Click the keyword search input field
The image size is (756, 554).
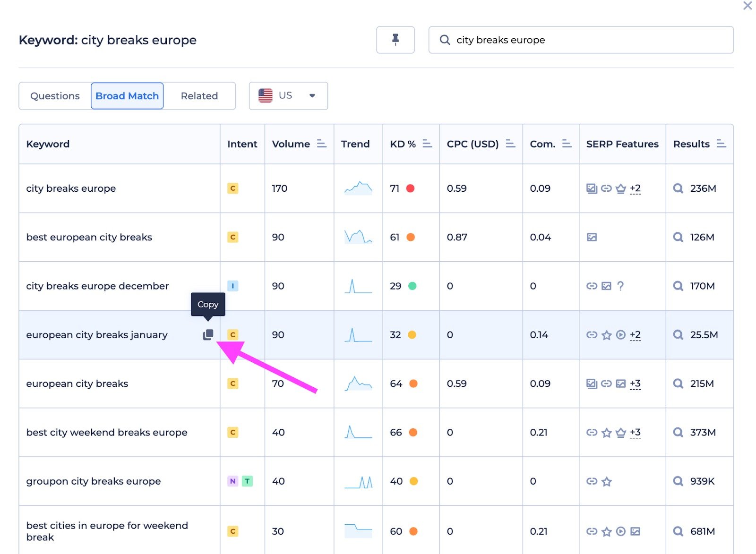click(x=586, y=40)
